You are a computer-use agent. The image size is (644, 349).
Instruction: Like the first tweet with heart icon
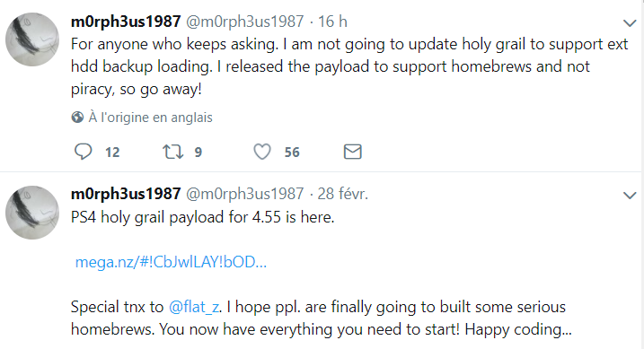(x=262, y=152)
